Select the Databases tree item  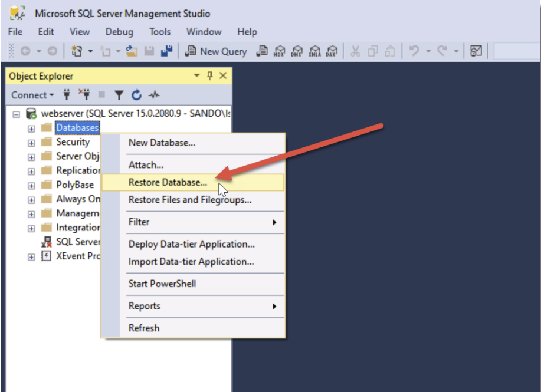[x=77, y=127]
